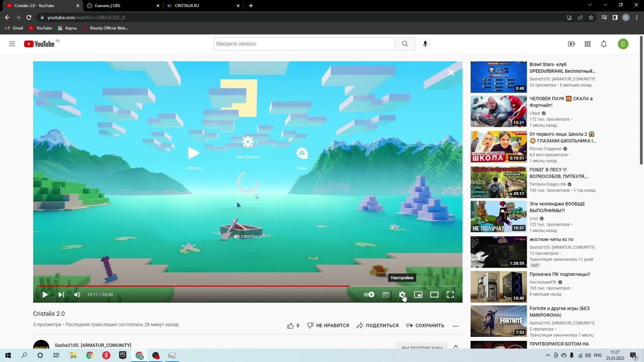Open a new browser tab
Image resolution: width=644 pixels, height=362 pixels.
coord(251,6)
